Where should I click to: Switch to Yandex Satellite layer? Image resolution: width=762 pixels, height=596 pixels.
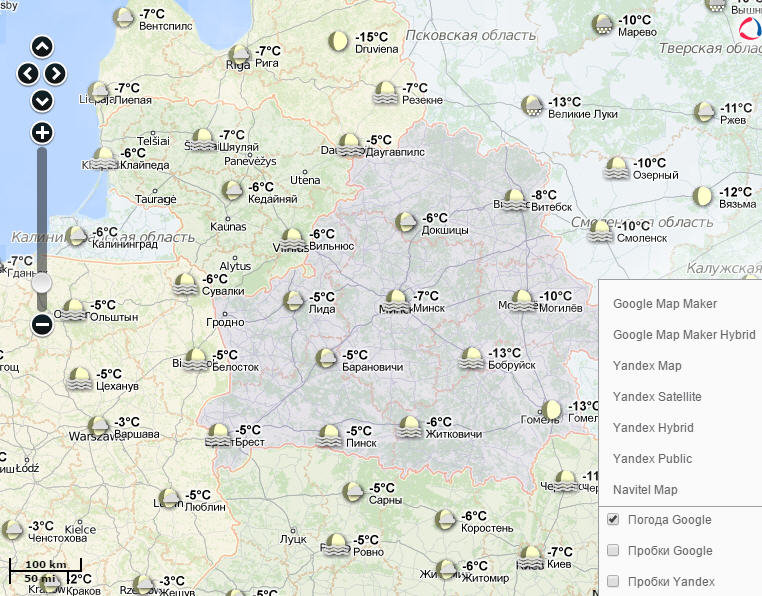pyautogui.click(x=657, y=397)
